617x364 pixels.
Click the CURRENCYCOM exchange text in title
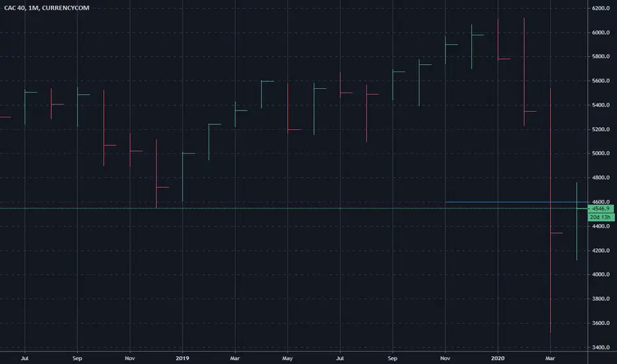tap(66, 8)
